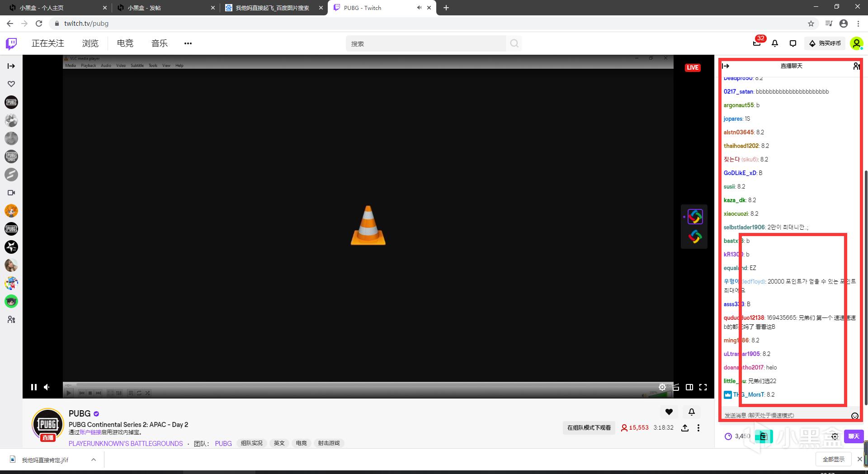The width and height of the screenshot is (868, 474).
Task: Open the more options ellipsis in navigation
Action: pos(188,43)
